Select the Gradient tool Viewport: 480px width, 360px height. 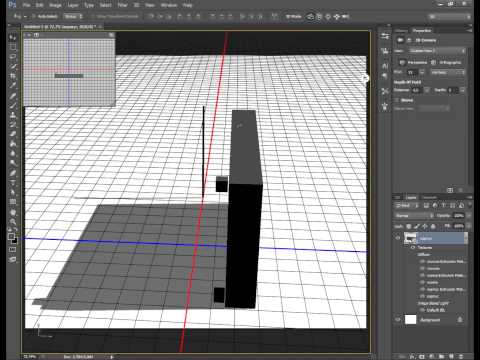pyautogui.click(x=13, y=144)
